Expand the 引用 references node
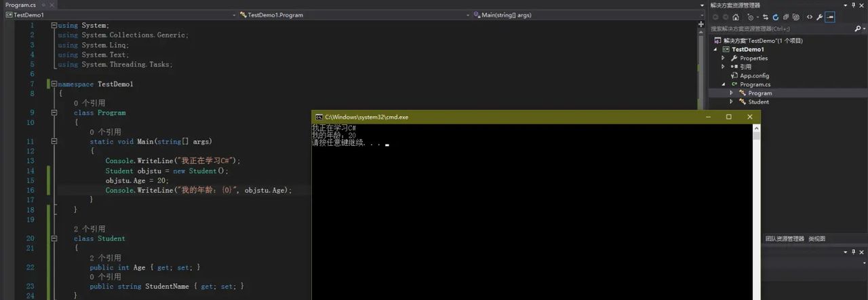 pyautogui.click(x=723, y=67)
